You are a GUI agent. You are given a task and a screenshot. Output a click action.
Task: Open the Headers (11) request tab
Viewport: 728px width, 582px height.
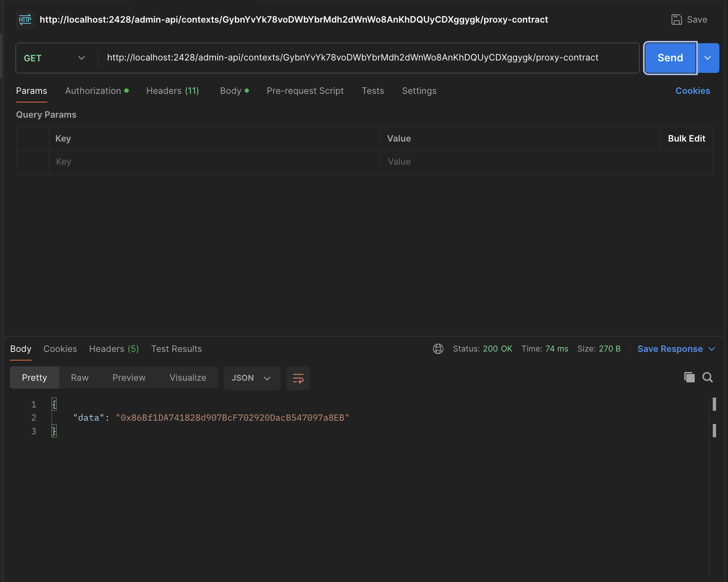tap(173, 91)
